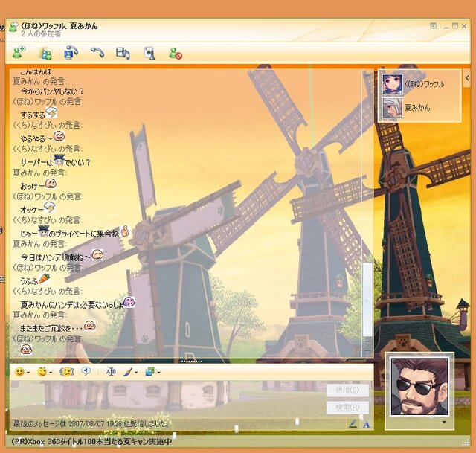476x453 pixels.
Task: Start a video call
Action: click(71, 53)
